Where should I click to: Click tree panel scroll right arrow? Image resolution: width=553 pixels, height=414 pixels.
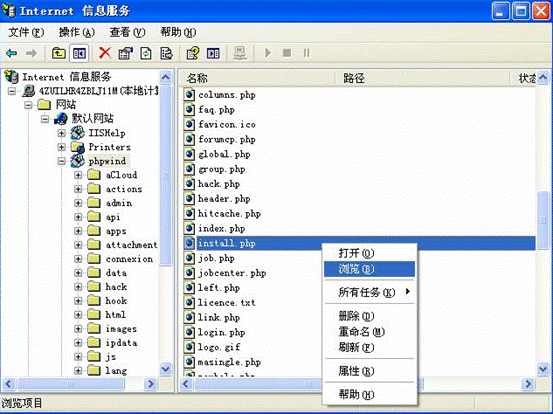click(151, 384)
